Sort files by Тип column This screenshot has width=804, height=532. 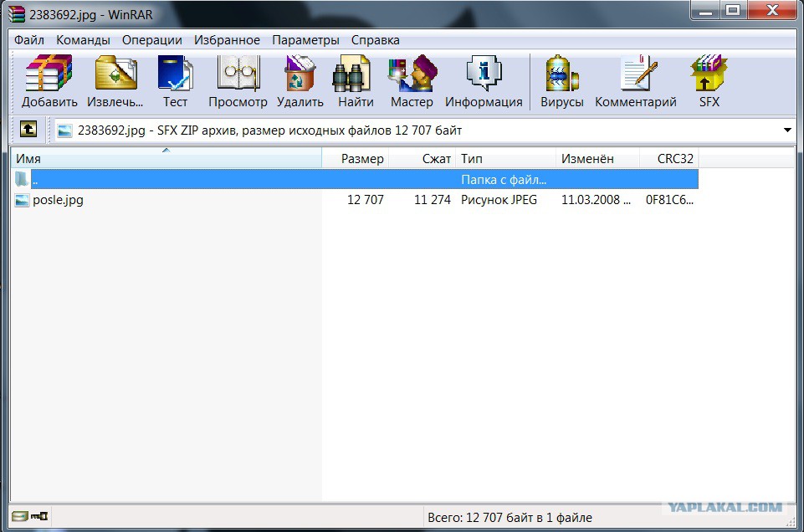(x=505, y=158)
